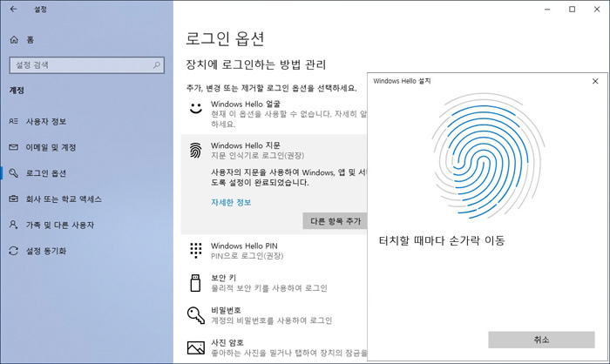Viewport: 610px width, 364px height.
Task: Open the 홈 page via its house icon
Action: (x=14, y=40)
